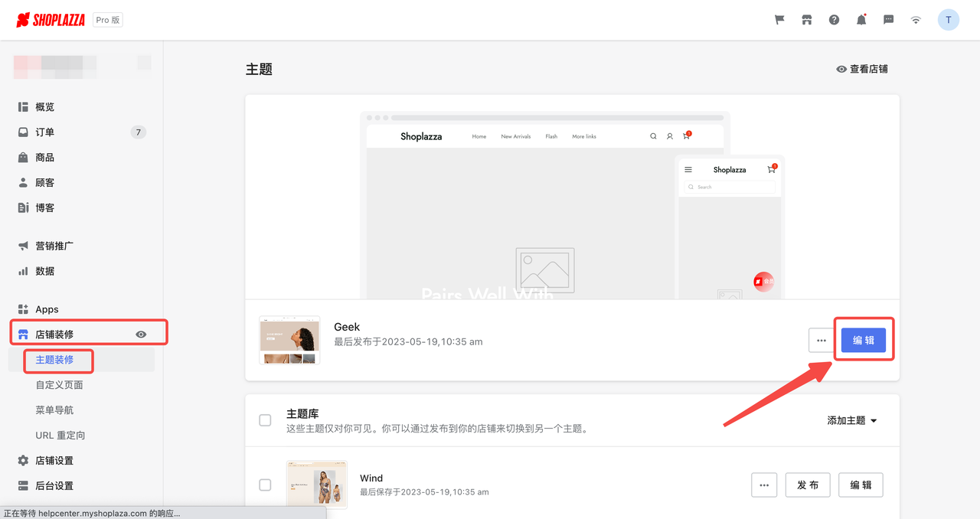Click the 店铺设置 gear icon
Image resolution: width=980 pixels, height=519 pixels.
click(x=23, y=461)
